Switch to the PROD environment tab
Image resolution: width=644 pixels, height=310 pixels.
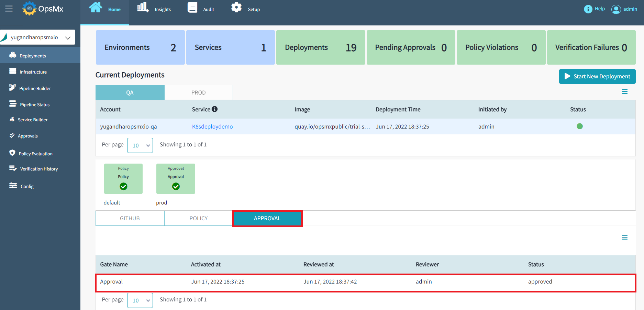click(x=198, y=92)
